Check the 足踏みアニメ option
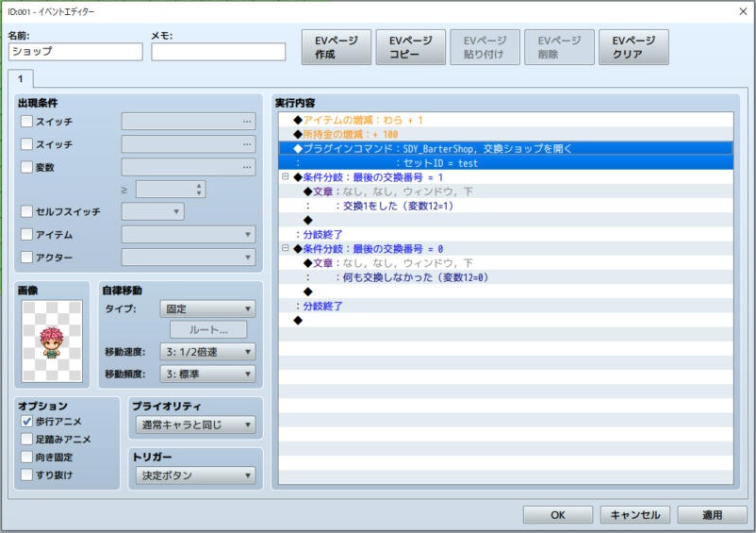 [x=26, y=439]
